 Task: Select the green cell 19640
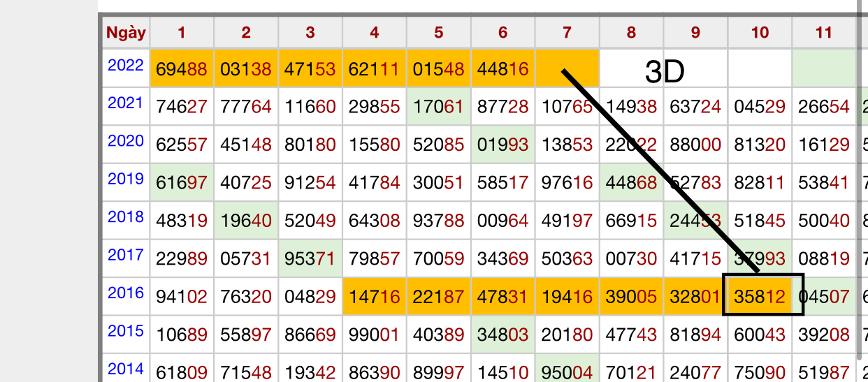pos(246,221)
